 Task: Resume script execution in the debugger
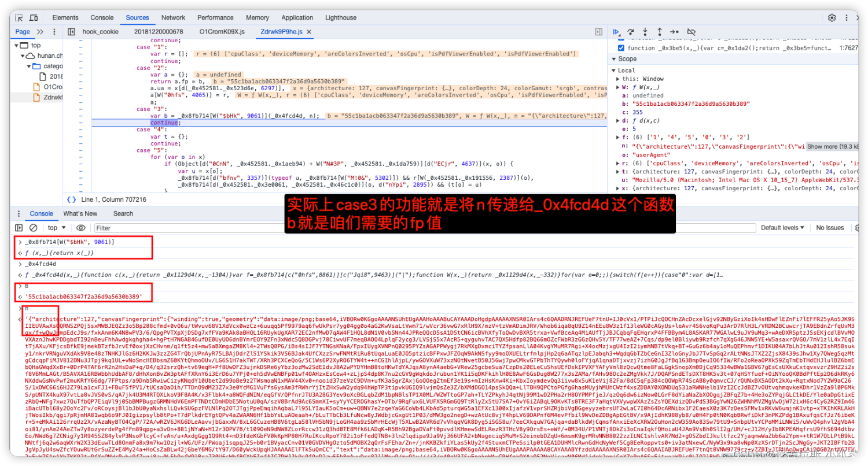coord(616,32)
